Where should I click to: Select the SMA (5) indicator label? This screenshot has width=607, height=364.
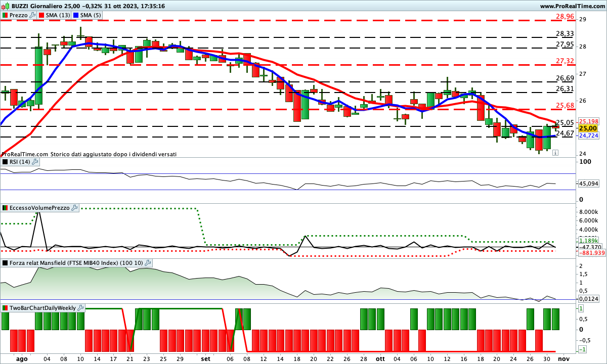[x=91, y=15]
